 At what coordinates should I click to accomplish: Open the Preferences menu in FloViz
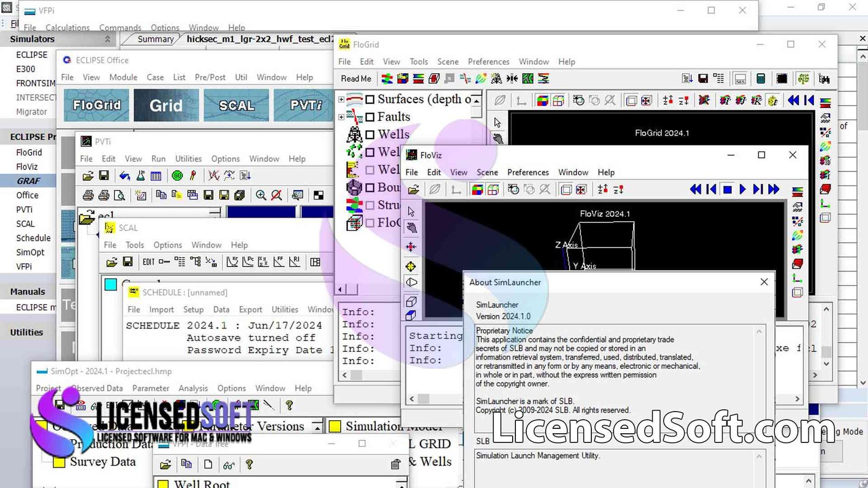(528, 172)
